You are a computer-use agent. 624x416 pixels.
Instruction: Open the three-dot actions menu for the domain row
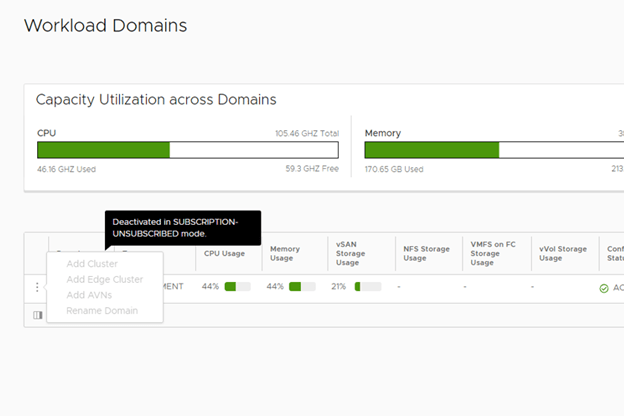click(37, 287)
